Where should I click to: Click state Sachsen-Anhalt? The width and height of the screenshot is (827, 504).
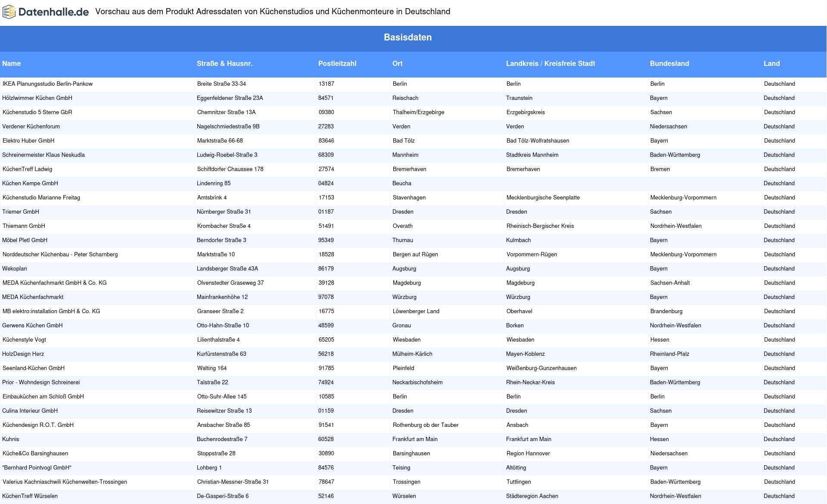pyautogui.click(x=670, y=283)
